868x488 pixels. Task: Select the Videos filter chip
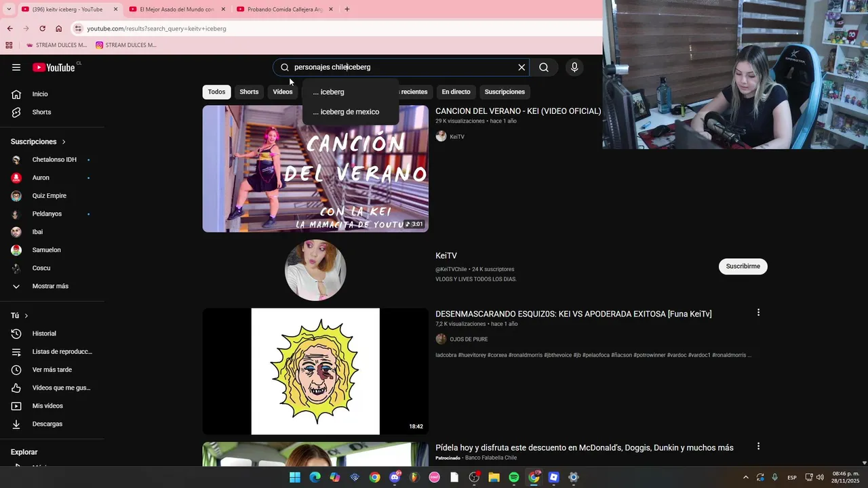283,91
